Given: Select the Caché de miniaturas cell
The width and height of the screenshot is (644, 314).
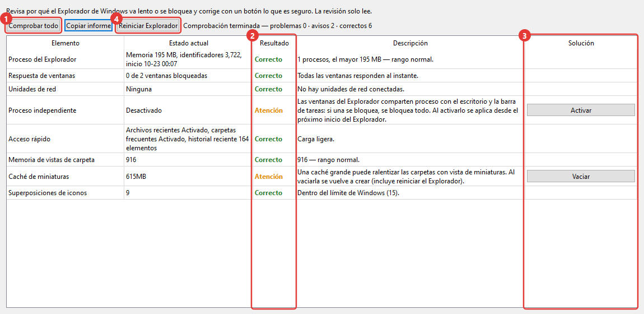Looking at the screenshot, I should click(x=66, y=176).
